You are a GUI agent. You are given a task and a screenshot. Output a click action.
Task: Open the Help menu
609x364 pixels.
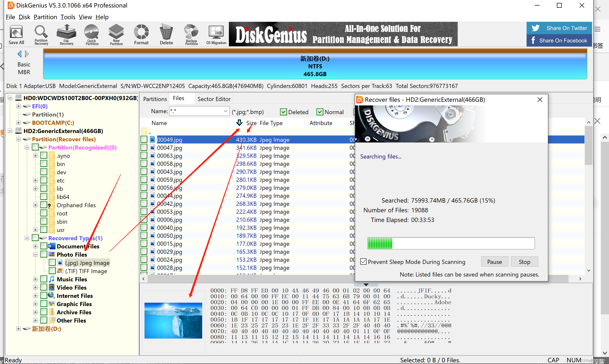102,17
